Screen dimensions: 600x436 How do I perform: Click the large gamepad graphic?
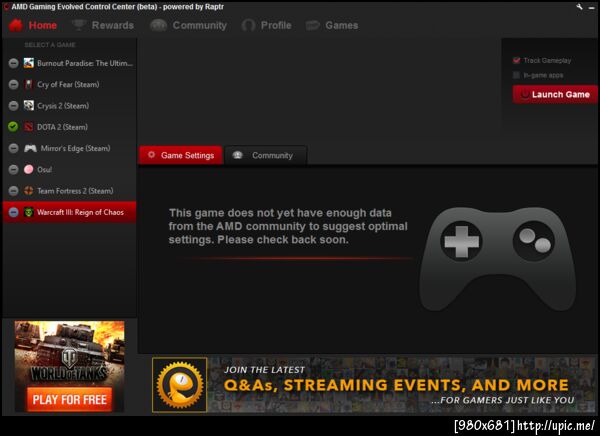pos(497,259)
